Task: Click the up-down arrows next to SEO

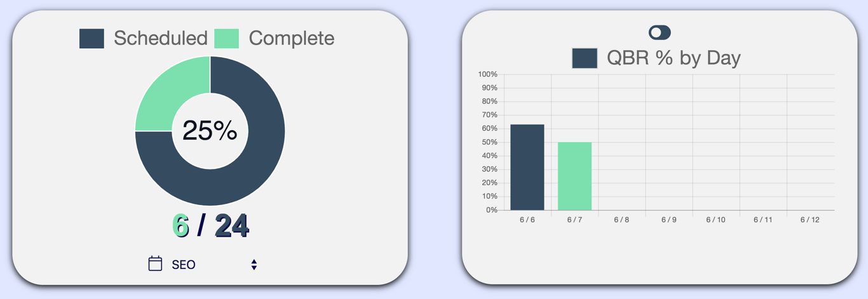Action: (x=254, y=265)
